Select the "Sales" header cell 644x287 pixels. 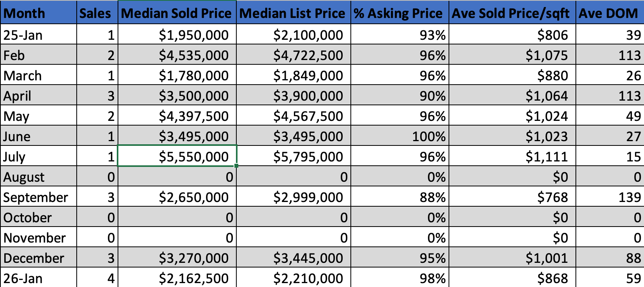coord(97,13)
